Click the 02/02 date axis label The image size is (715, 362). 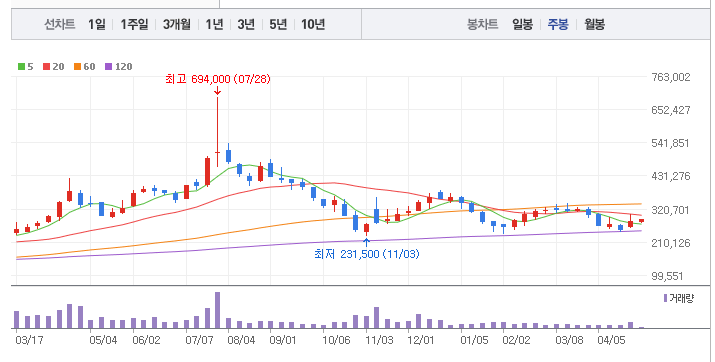click(516, 340)
